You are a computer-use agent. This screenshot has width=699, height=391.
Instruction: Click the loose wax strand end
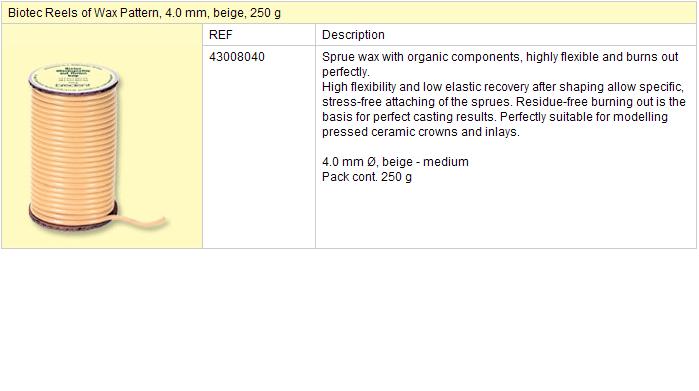pos(143,222)
